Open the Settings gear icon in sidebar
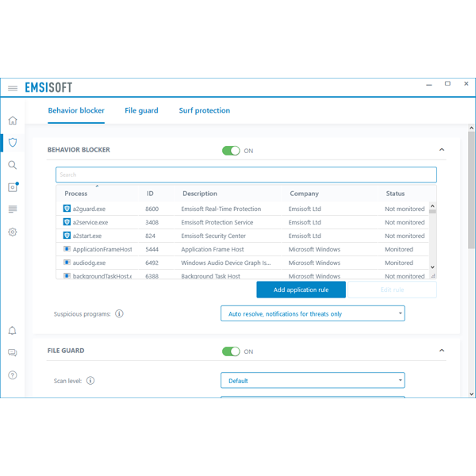 13,232
